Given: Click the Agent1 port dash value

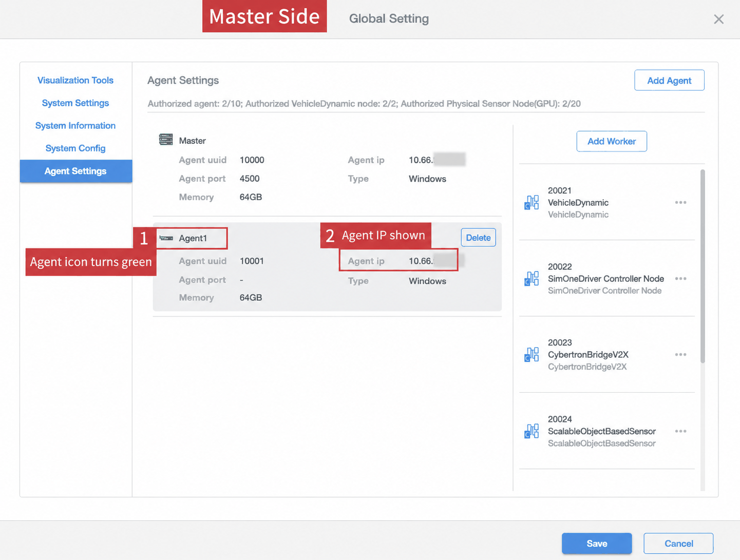Looking at the screenshot, I should click(x=241, y=280).
